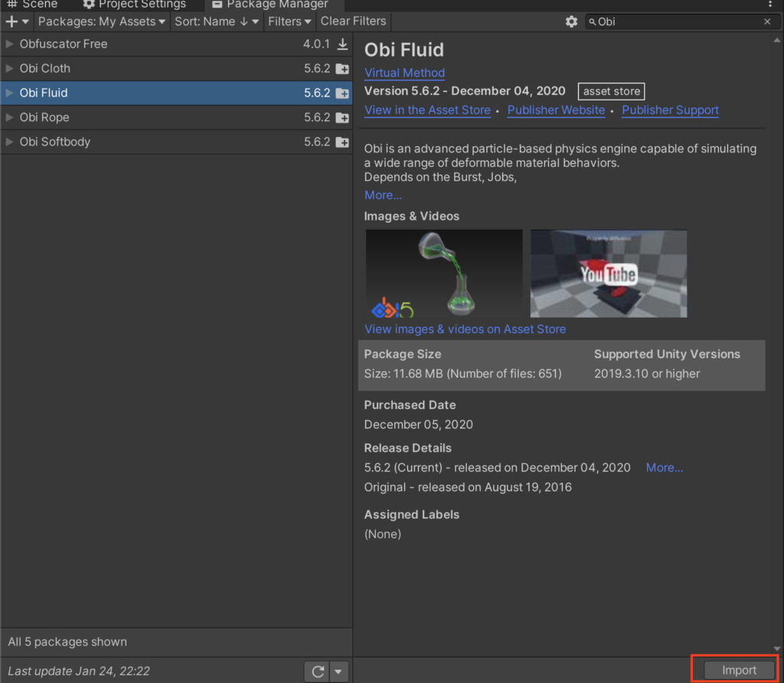Image resolution: width=784 pixels, height=683 pixels.
Task: Open the window more options menu
Action: pyautogui.click(x=770, y=4)
